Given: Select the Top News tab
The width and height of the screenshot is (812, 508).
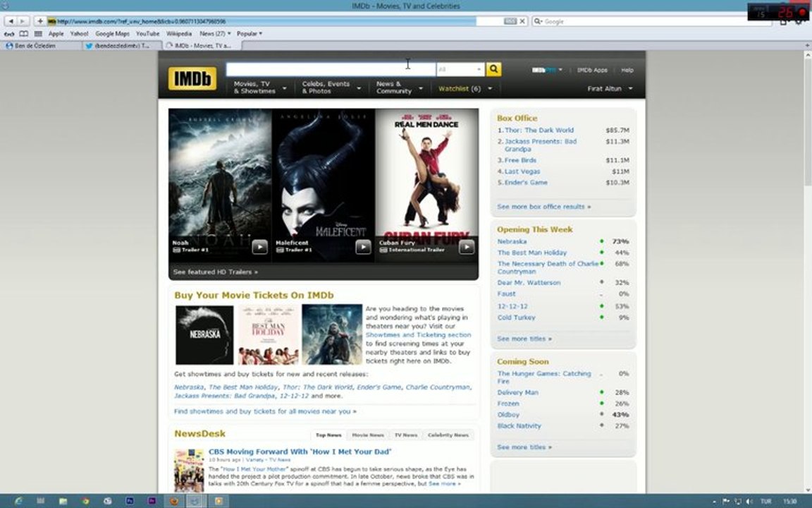Looking at the screenshot, I should pos(328,435).
